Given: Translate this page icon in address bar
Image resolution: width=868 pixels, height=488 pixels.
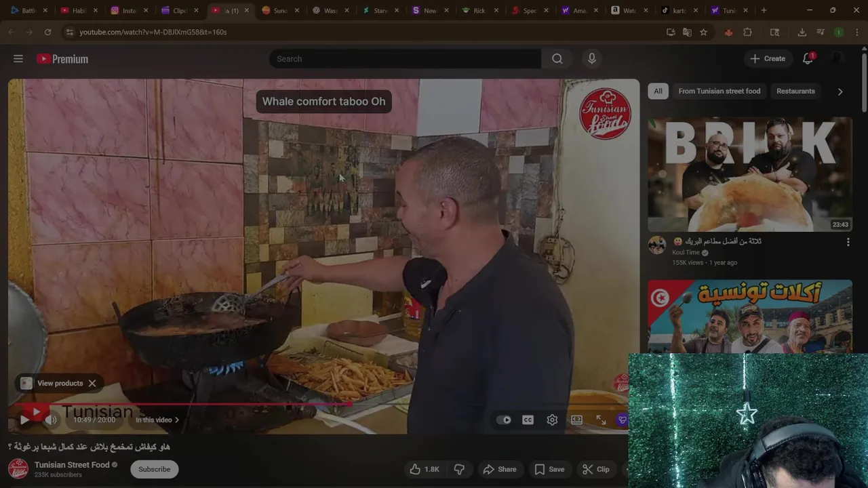Looking at the screenshot, I should click(x=687, y=32).
